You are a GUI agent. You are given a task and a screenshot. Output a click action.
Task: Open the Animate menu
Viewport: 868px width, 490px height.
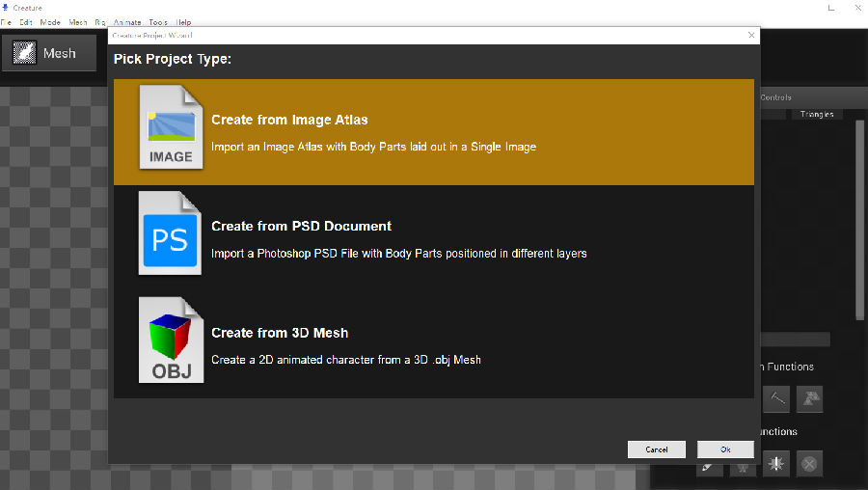tap(126, 22)
